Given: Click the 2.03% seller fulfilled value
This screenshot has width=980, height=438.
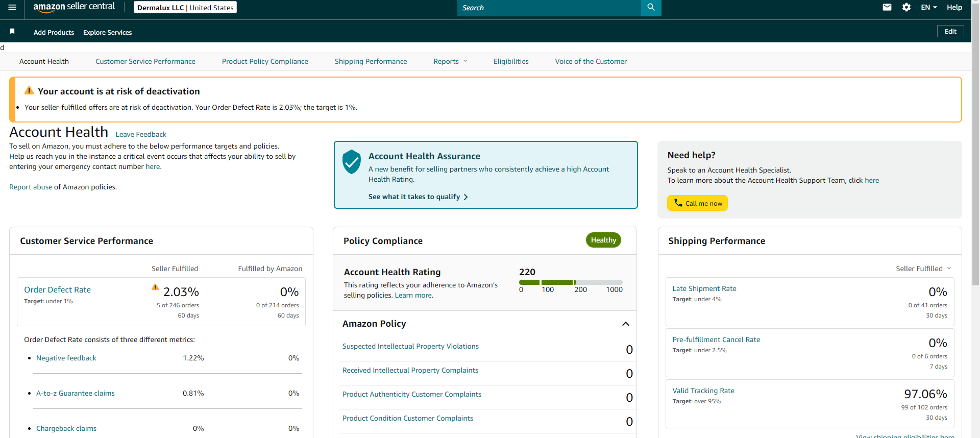Looking at the screenshot, I should (181, 292).
